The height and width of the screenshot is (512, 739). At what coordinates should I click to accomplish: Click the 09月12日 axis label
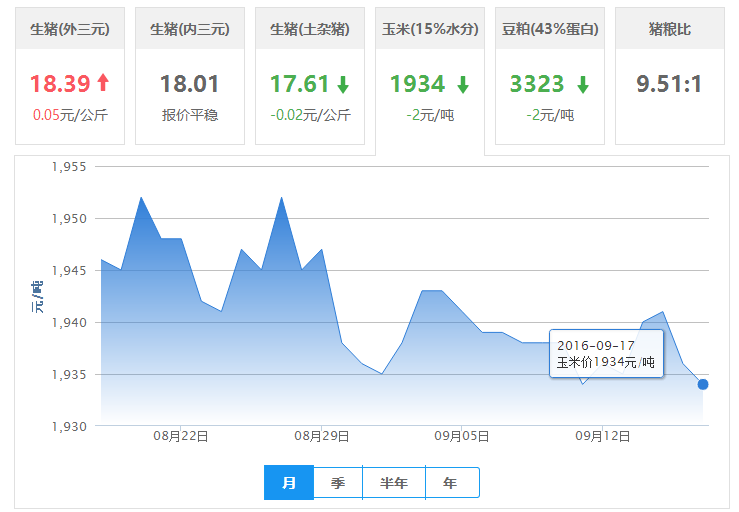[x=602, y=436]
